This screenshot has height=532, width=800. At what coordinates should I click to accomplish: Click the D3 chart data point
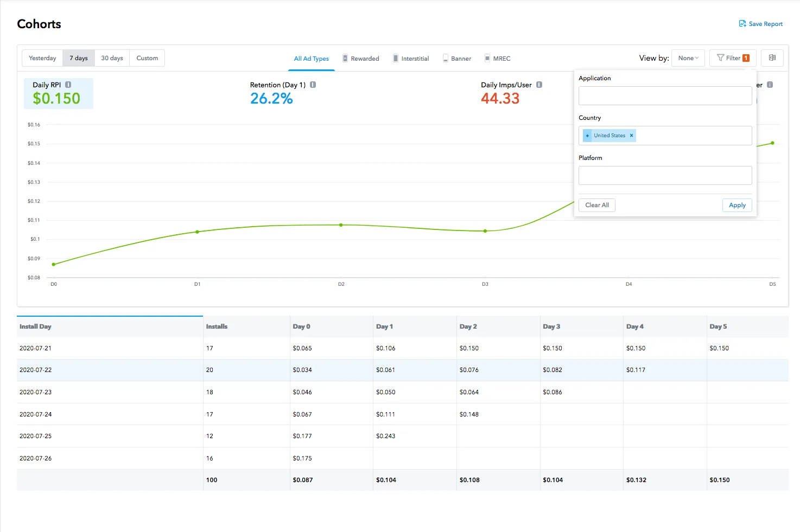coord(485,231)
